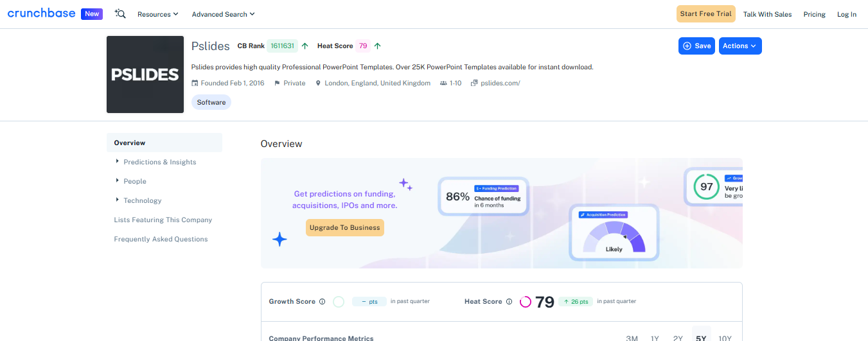Select the 1Y time range
The width and height of the screenshot is (868, 341).
(655, 338)
